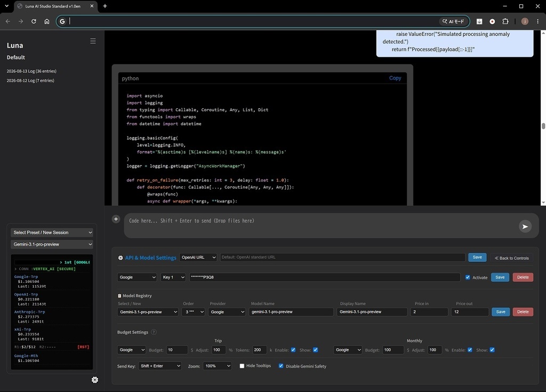
Task: Click the browser downloads extension icon
Action: click(x=479, y=21)
